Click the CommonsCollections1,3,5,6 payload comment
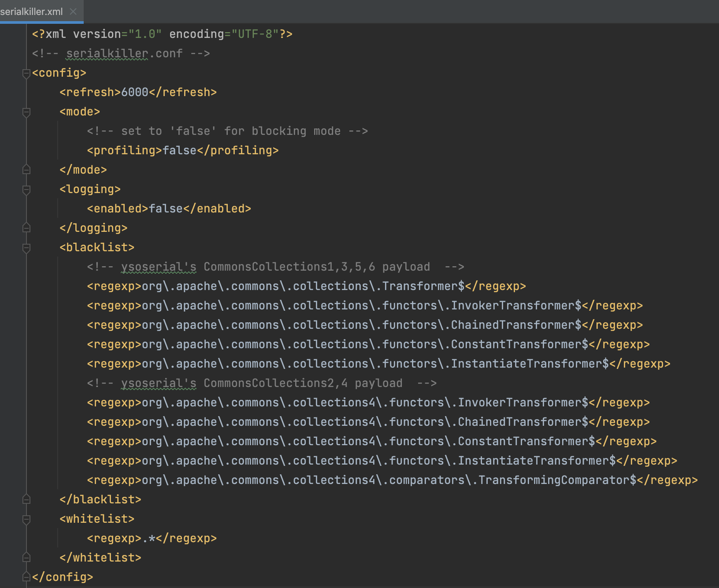 point(275,267)
